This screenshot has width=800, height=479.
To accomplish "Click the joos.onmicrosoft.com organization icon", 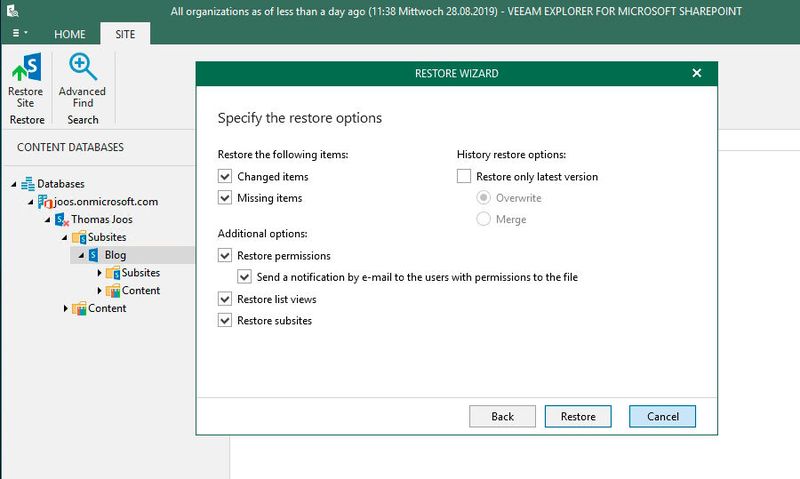I will coord(45,201).
